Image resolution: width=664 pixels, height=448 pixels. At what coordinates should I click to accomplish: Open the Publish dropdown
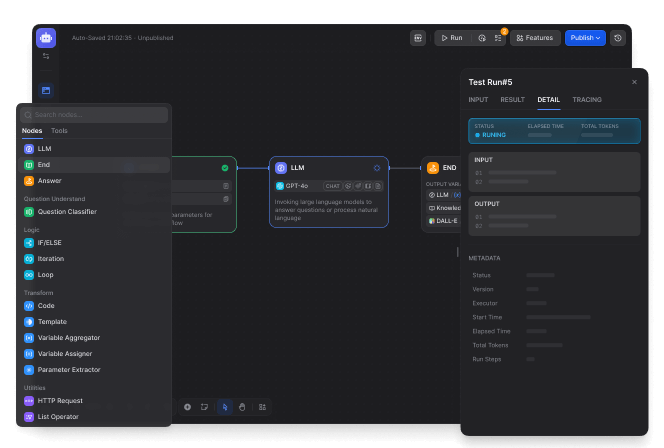click(585, 38)
